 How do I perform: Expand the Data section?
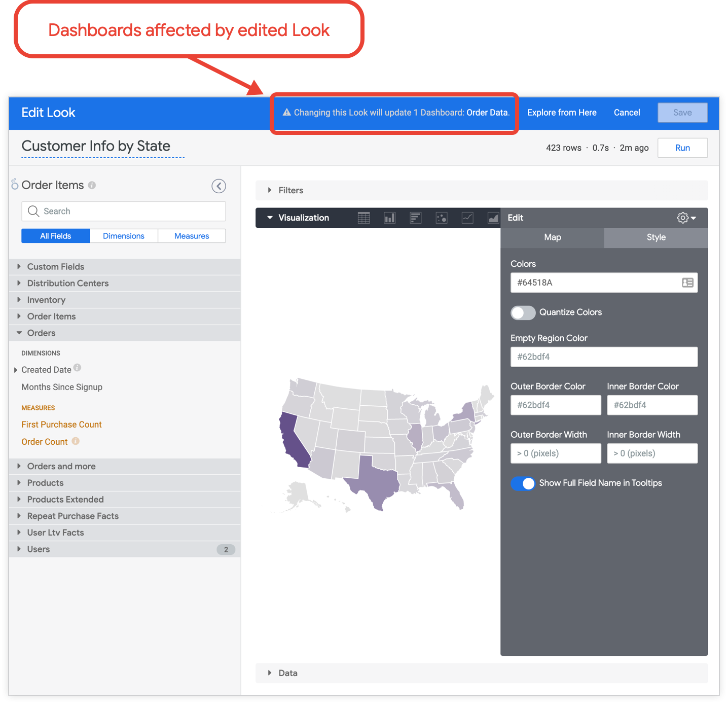[287, 673]
